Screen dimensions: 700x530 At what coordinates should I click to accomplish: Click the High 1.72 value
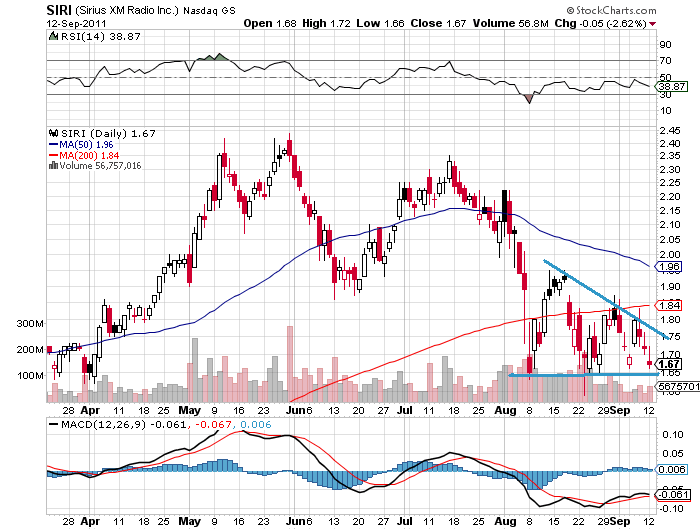pos(326,23)
